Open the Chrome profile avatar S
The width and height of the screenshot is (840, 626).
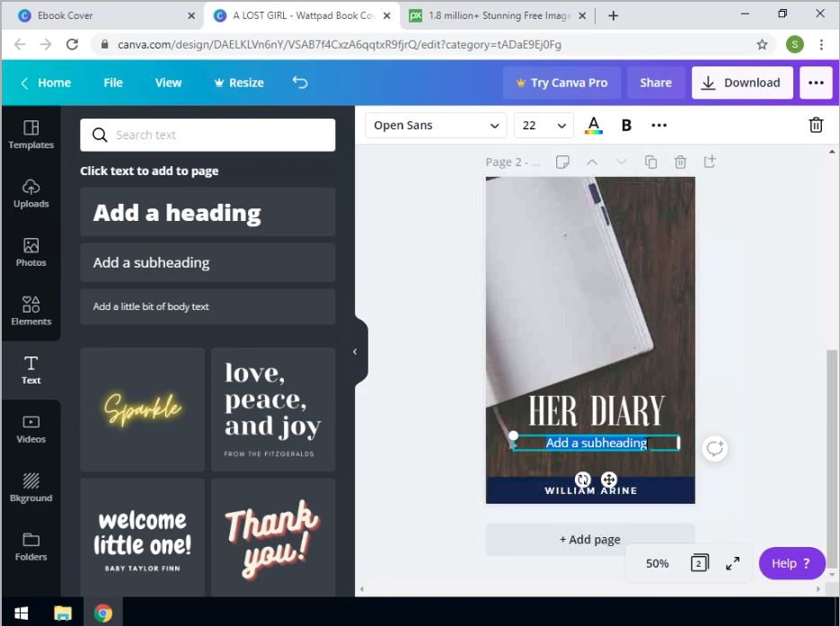[x=794, y=44]
